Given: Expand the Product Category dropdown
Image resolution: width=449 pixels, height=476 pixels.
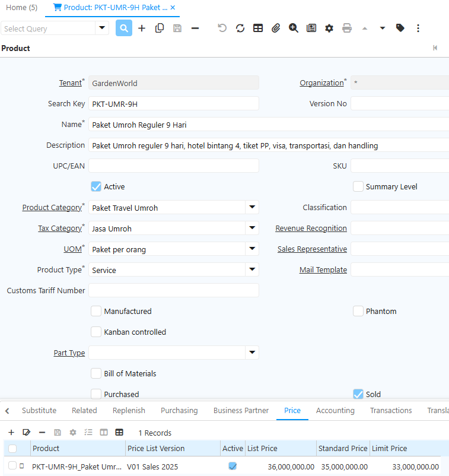Looking at the screenshot, I should tap(252, 208).
